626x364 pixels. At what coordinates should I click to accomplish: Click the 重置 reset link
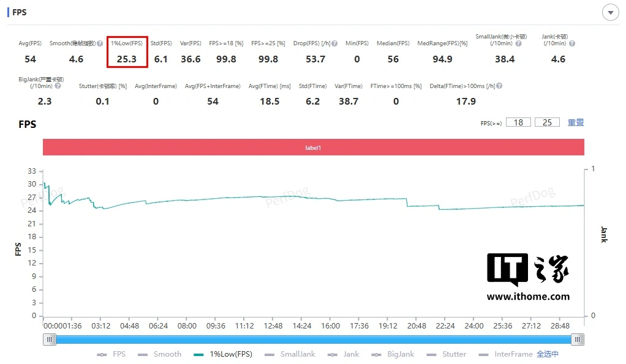[x=576, y=122]
